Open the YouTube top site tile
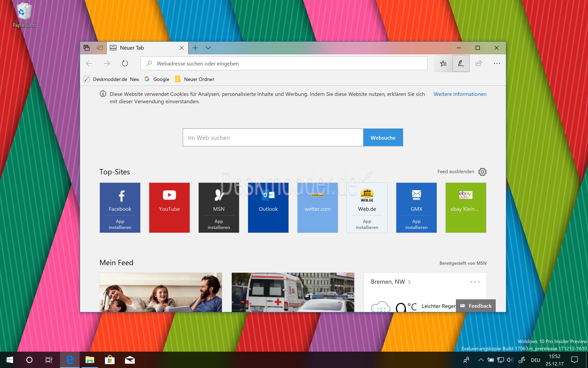Viewport: 588px width, 368px height. coord(169,208)
